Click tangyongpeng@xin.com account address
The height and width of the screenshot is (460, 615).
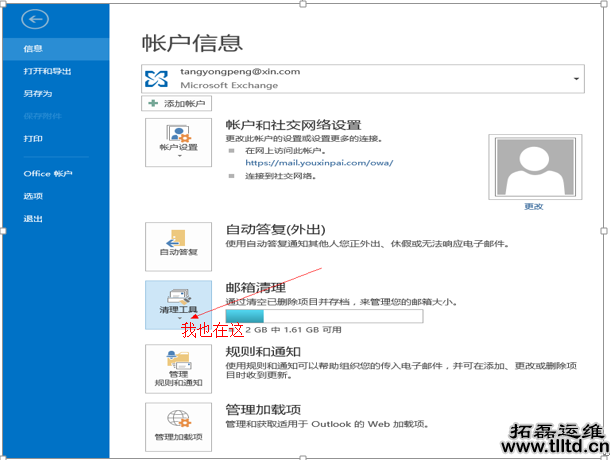(x=240, y=72)
